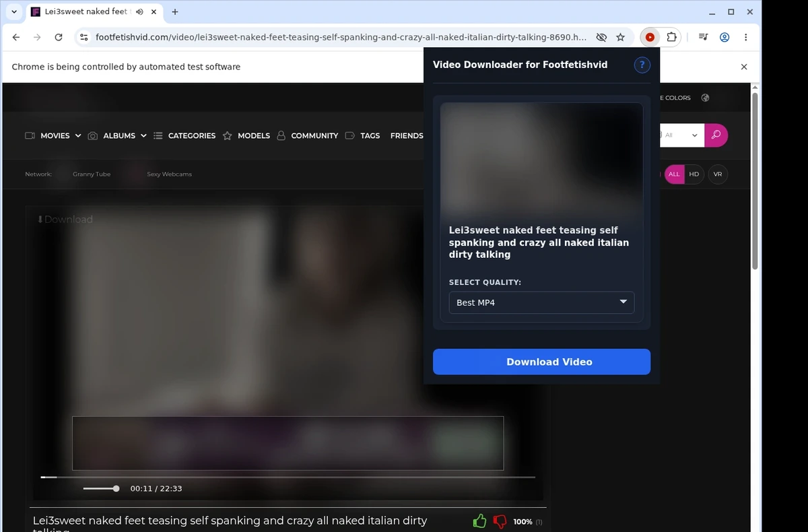The image size is (808, 532).
Task: Open the All search filter dropdown
Action: [682, 135]
